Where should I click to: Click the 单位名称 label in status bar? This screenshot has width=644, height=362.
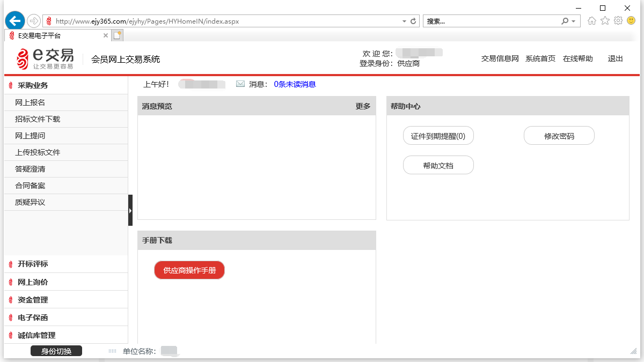pos(139,351)
